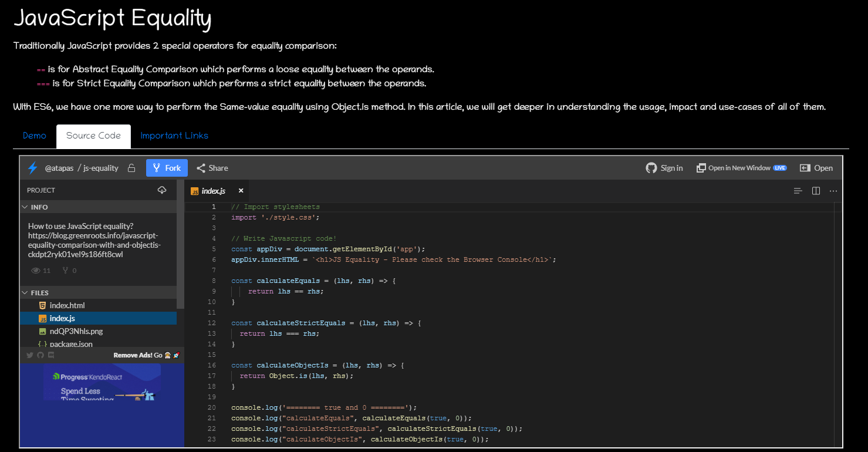Click the chat icon in sidebar footer

(x=51, y=355)
